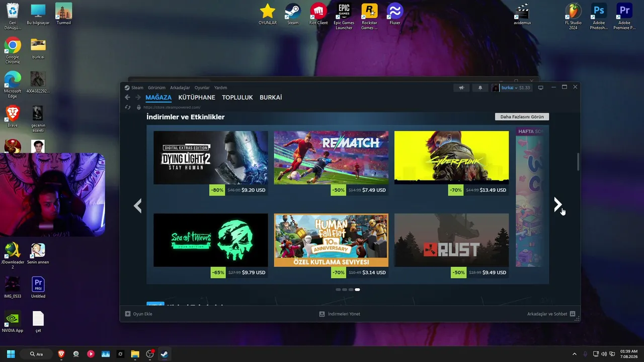Select the third carousel page dot
This screenshot has width=644, height=362.
click(351, 290)
